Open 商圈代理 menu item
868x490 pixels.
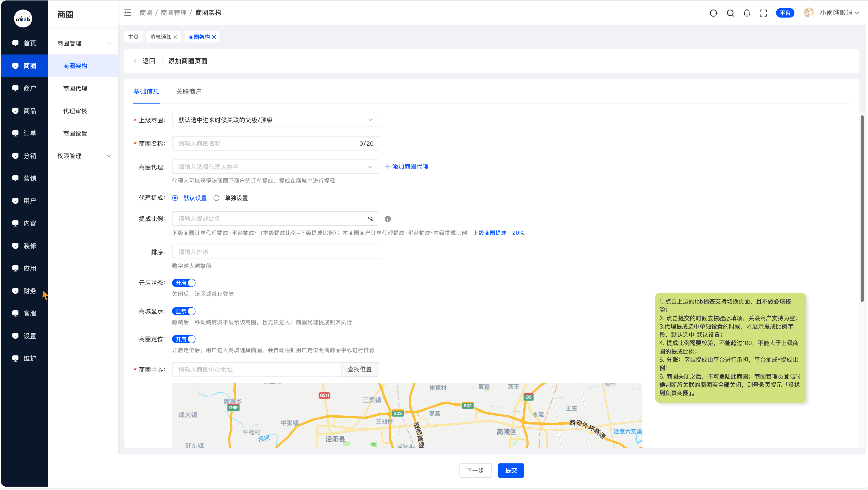pyautogui.click(x=75, y=89)
